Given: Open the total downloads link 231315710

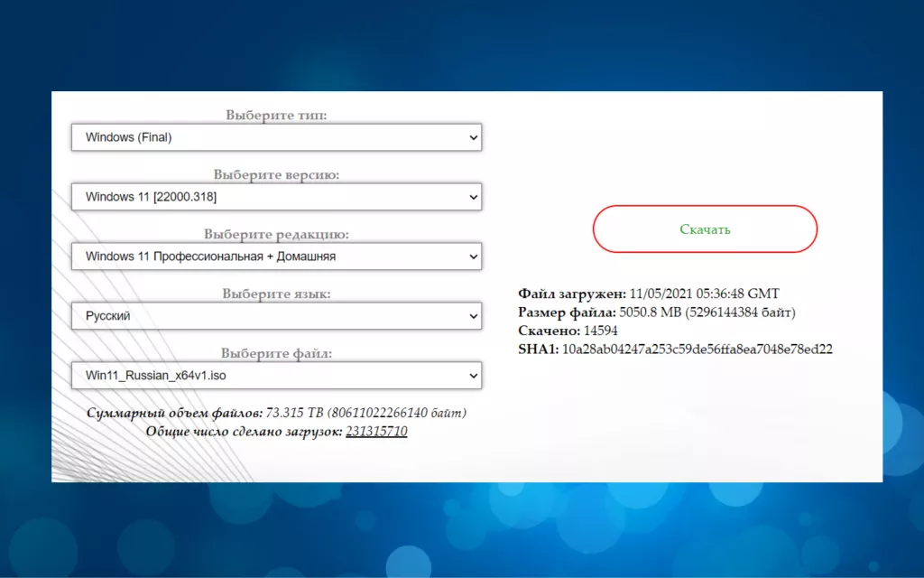Looking at the screenshot, I should pyautogui.click(x=376, y=431).
